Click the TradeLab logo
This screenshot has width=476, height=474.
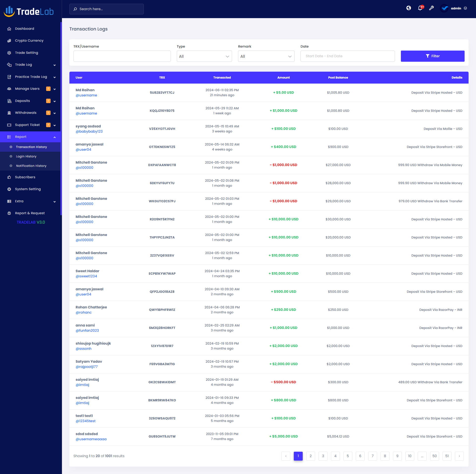(29, 11)
